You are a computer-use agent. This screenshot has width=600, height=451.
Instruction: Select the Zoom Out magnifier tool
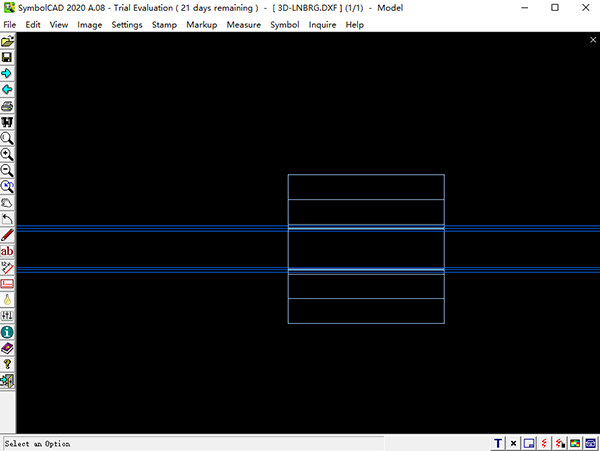(x=8, y=170)
